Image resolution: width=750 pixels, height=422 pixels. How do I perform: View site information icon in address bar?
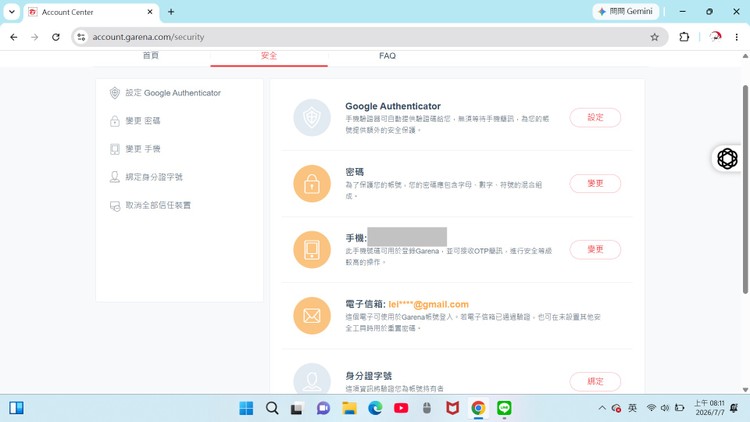coord(81,37)
